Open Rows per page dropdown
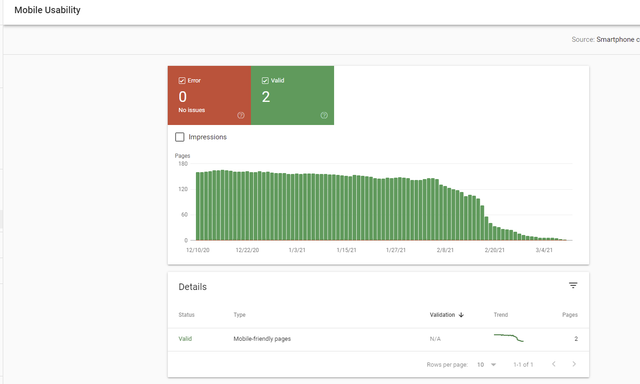Screen dimensions: 640x384 click(x=487, y=364)
